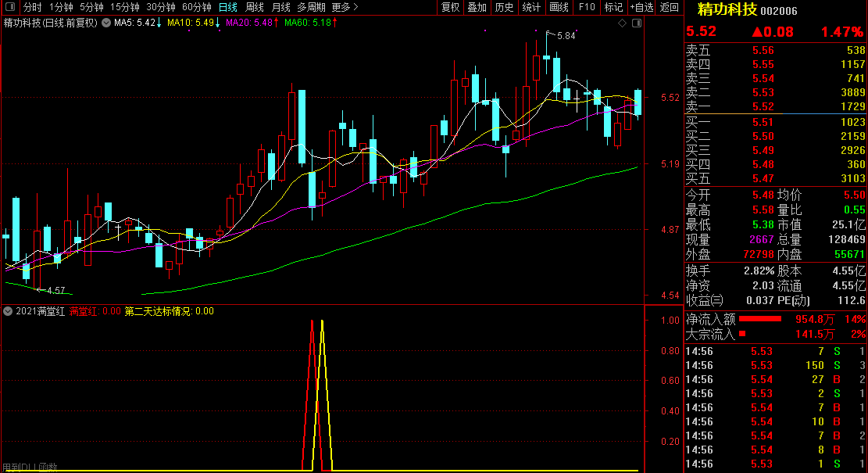Open dropdown arrow beside 2021满堂红 indicator

[8, 311]
